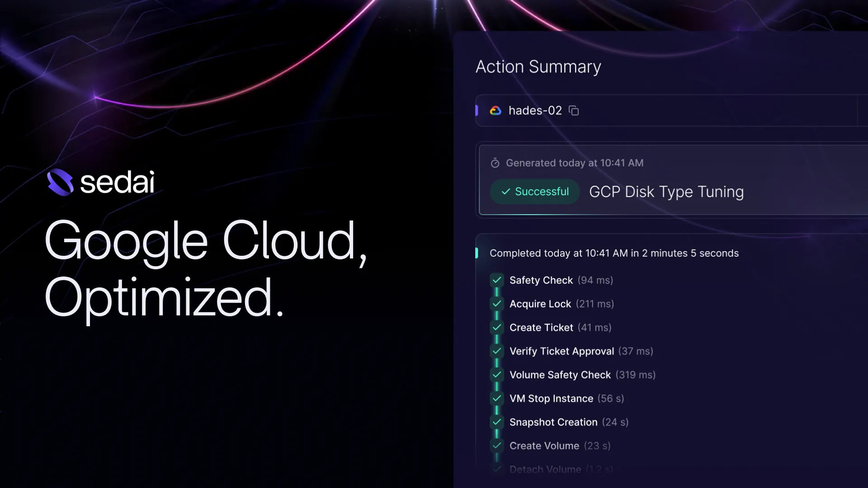Screen dimensions: 868x488
Task: Click the checkmark beside Safety Check
Action: [x=497, y=280]
